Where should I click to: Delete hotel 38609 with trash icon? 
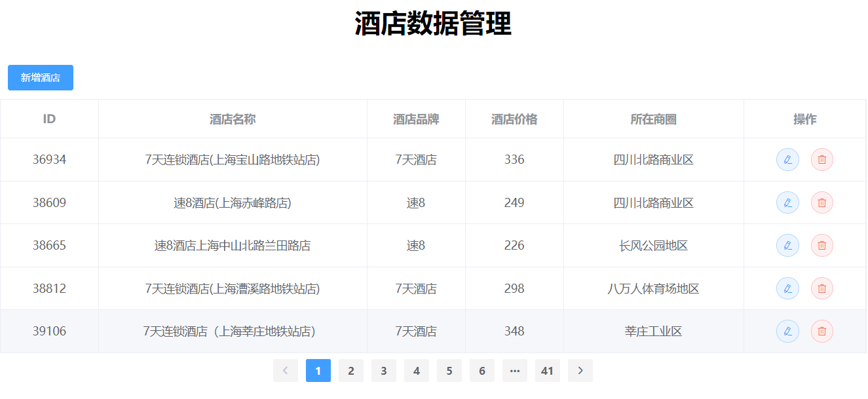(x=822, y=202)
